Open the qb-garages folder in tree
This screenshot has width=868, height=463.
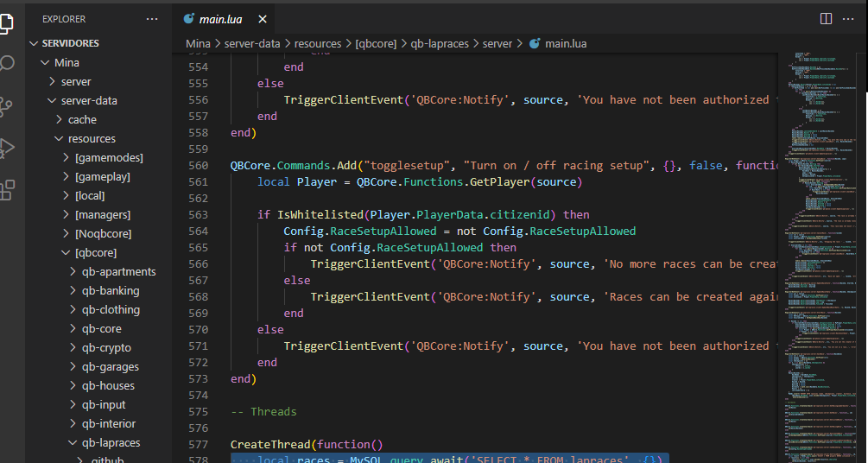coord(110,366)
